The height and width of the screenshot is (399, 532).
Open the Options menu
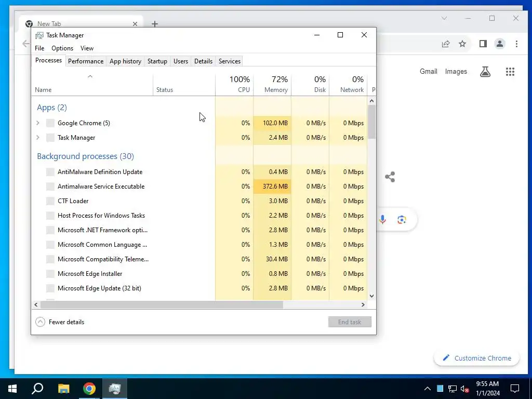coord(62,48)
